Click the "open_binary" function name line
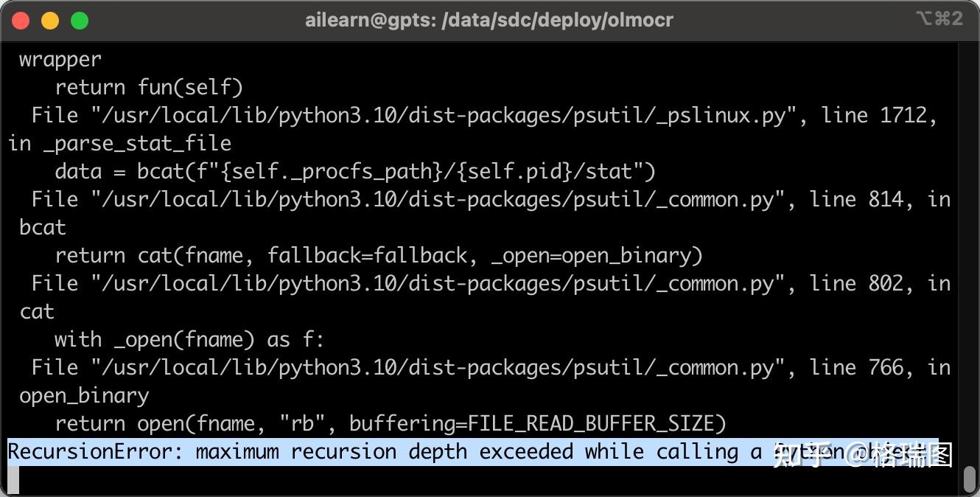The width and height of the screenshot is (980, 497). (x=84, y=396)
